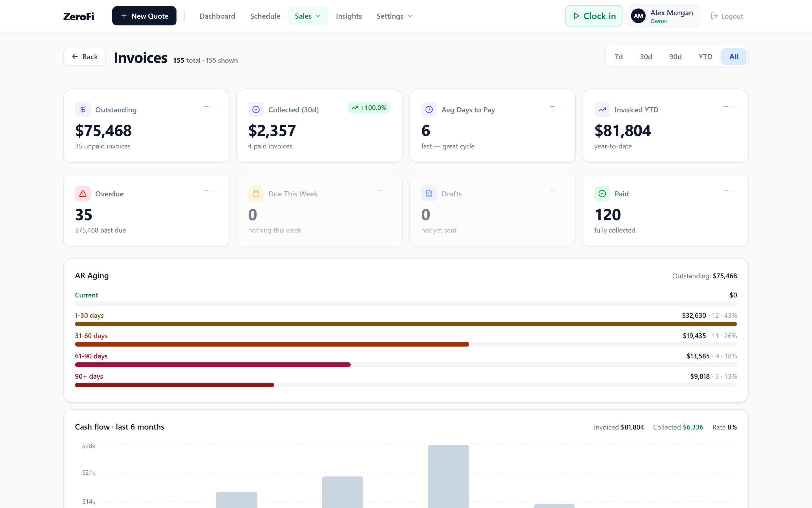
Task: Click the Collected $6,336 cash flow figure
Action: (678, 427)
